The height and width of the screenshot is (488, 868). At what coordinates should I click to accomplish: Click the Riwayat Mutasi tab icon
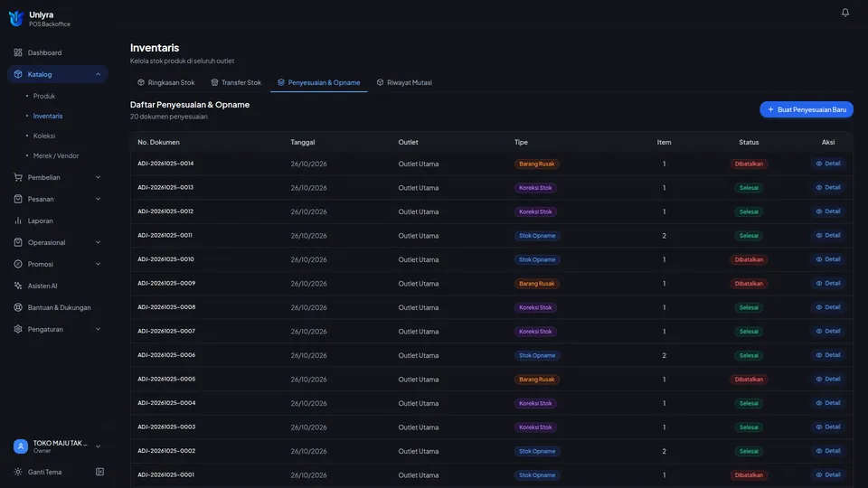381,82
